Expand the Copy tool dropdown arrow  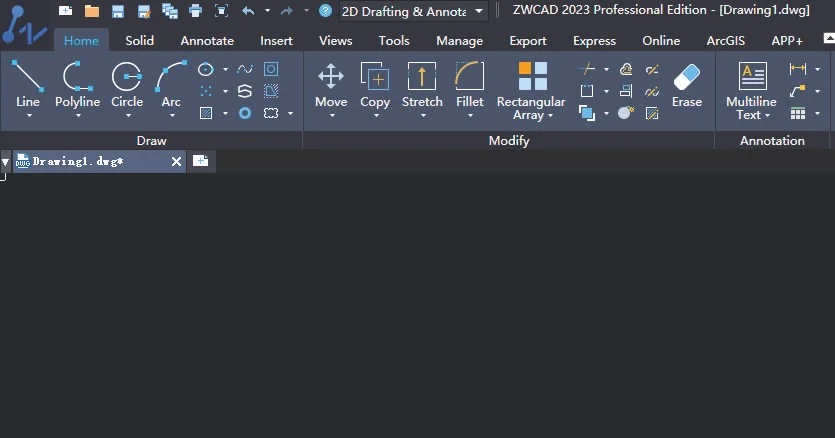tap(376, 115)
